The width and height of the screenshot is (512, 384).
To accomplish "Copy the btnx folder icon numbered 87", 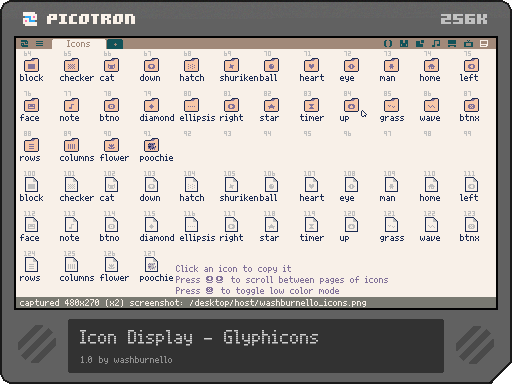I will click(471, 105).
